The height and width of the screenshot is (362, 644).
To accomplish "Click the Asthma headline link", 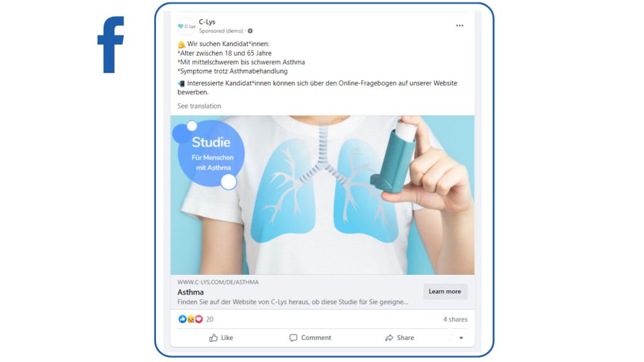I will [191, 292].
